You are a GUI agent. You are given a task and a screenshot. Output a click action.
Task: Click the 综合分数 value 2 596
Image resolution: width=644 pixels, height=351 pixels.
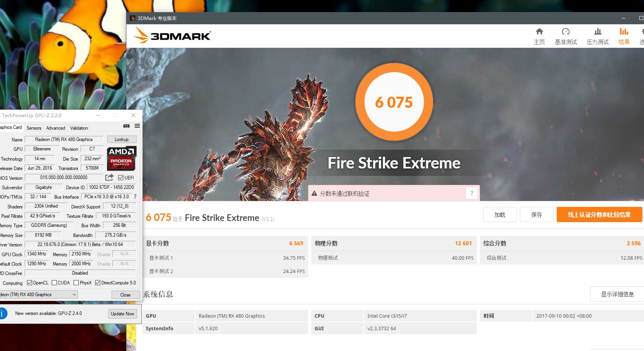pyautogui.click(x=633, y=243)
